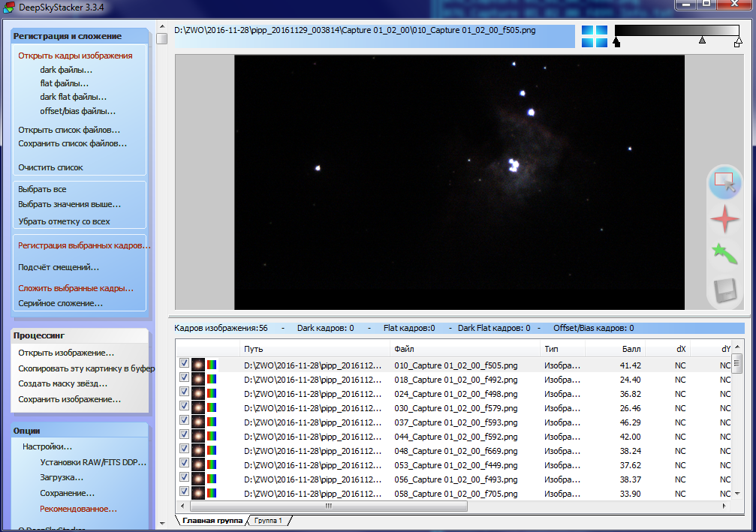Image resolution: width=756 pixels, height=532 pixels.
Task: Click flat файлы link
Action: [64, 83]
